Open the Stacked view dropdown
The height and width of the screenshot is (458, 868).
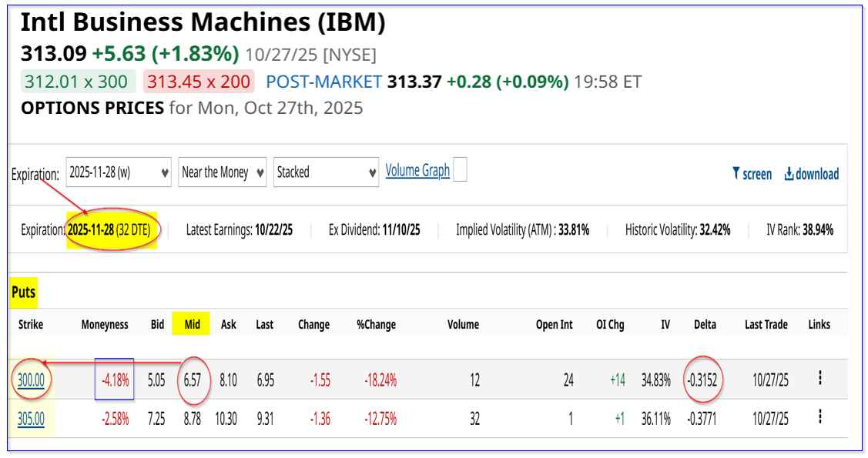click(326, 172)
